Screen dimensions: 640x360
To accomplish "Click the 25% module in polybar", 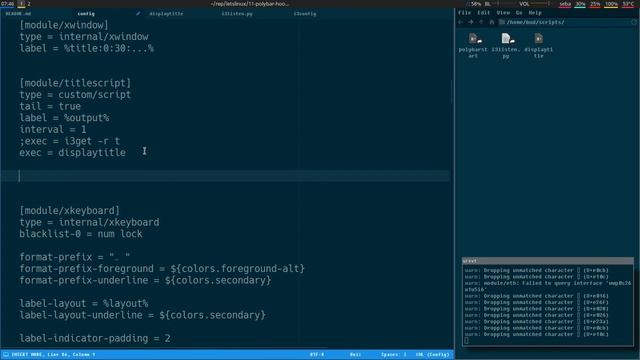I will [595, 4].
